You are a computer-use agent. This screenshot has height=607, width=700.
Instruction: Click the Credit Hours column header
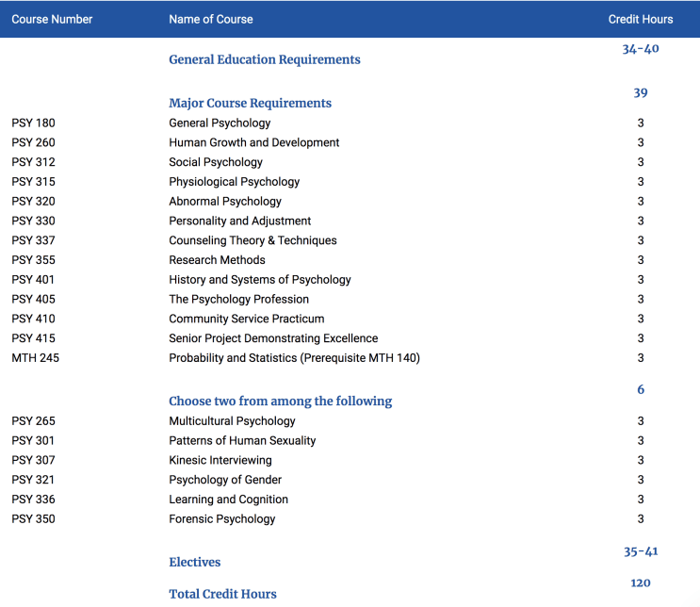[x=641, y=19]
